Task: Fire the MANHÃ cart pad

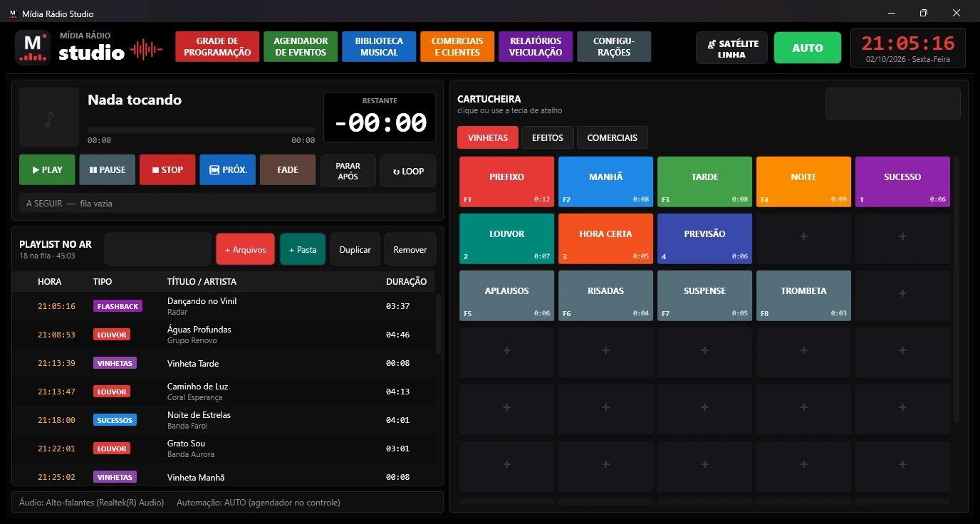Action: 606,182
